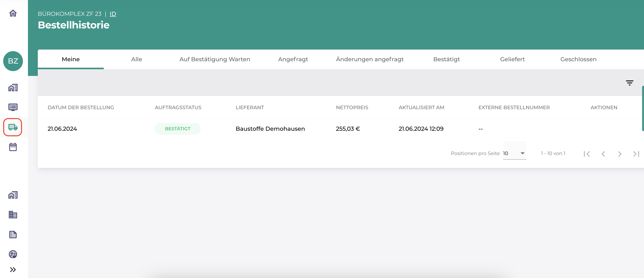
Task: Open the delivery truck orders icon
Action: 13,127
